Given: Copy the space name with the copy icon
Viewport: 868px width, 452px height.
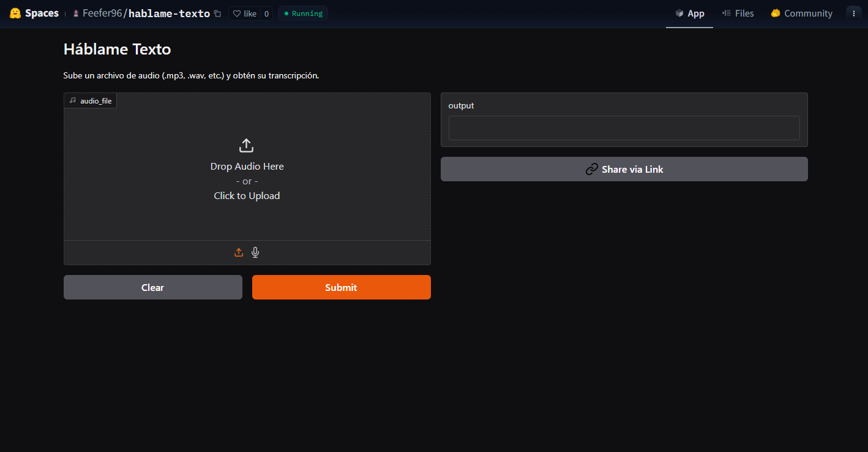Looking at the screenshot, I should tap(217, 13).
